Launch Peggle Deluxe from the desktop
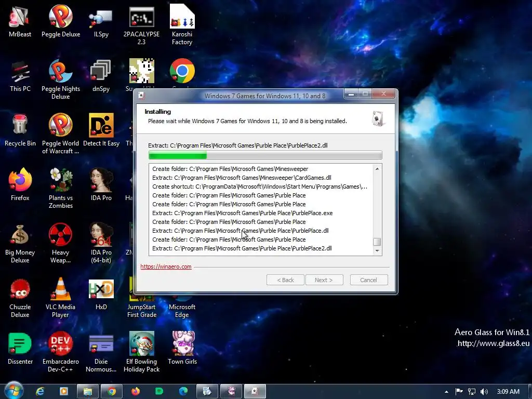This screenshot has width=532, height=399. point(61,20)
